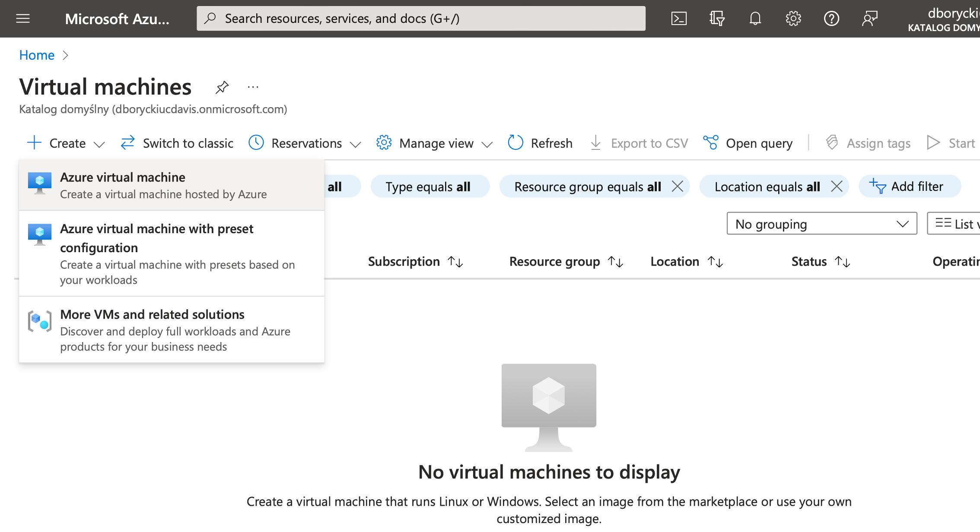Click the Open query icon

(x=709, y=142)
